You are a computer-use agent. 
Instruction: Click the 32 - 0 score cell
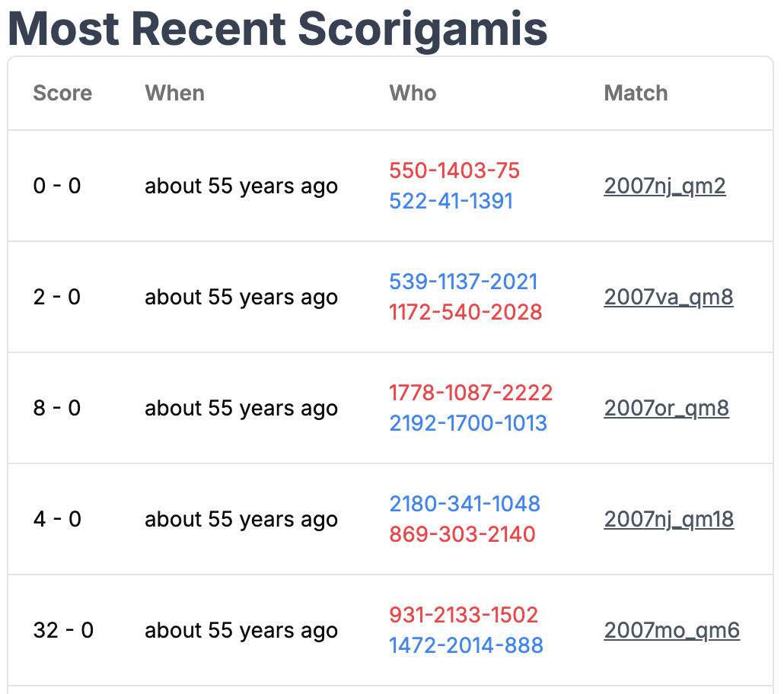63,631
